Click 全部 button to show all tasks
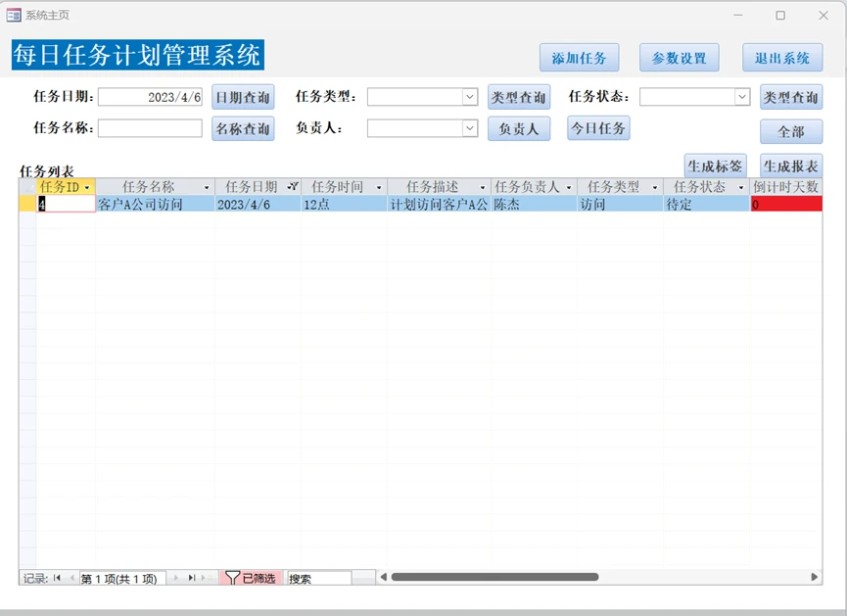 (791, 131)
